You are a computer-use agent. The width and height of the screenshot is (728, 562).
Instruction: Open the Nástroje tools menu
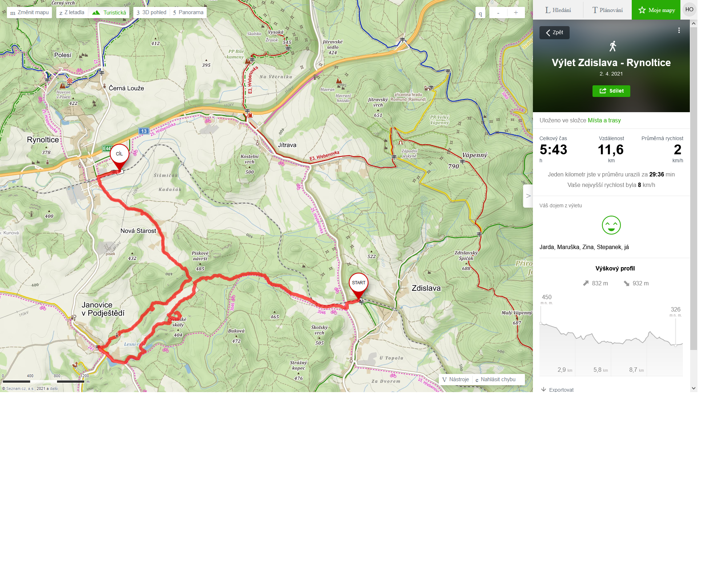pyautogui.click(x=456, y=379)
